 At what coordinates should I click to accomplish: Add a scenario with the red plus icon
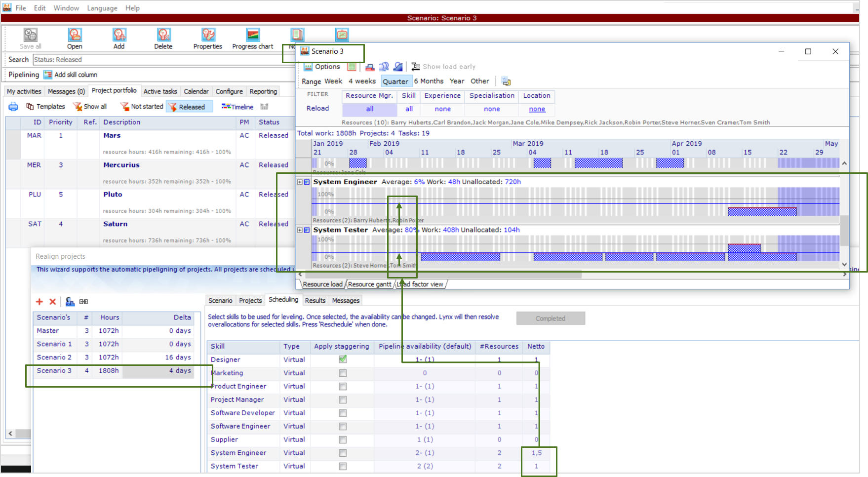click(x=39, y=302)
